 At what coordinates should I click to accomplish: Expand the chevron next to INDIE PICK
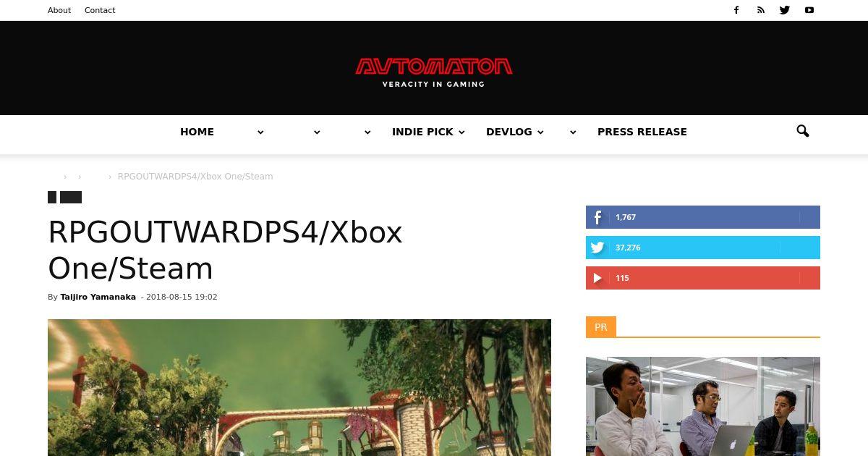(461, 132)
